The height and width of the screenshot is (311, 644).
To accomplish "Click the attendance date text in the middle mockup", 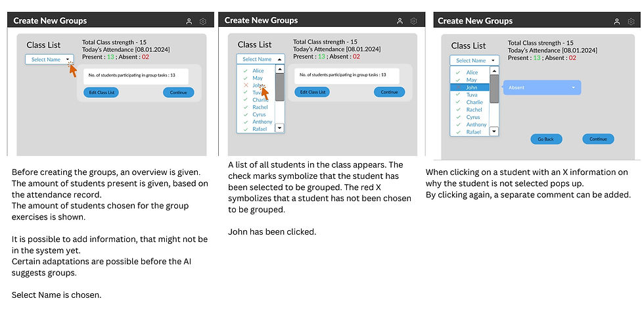I will pos(336,49).
